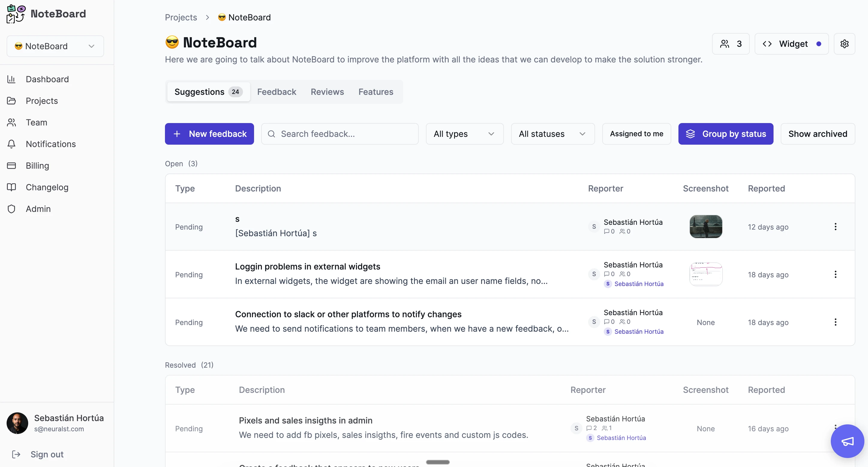Open three-dot menu for Loggin problems row
This screenshot has height=467, width=868.
coord(835,275)
